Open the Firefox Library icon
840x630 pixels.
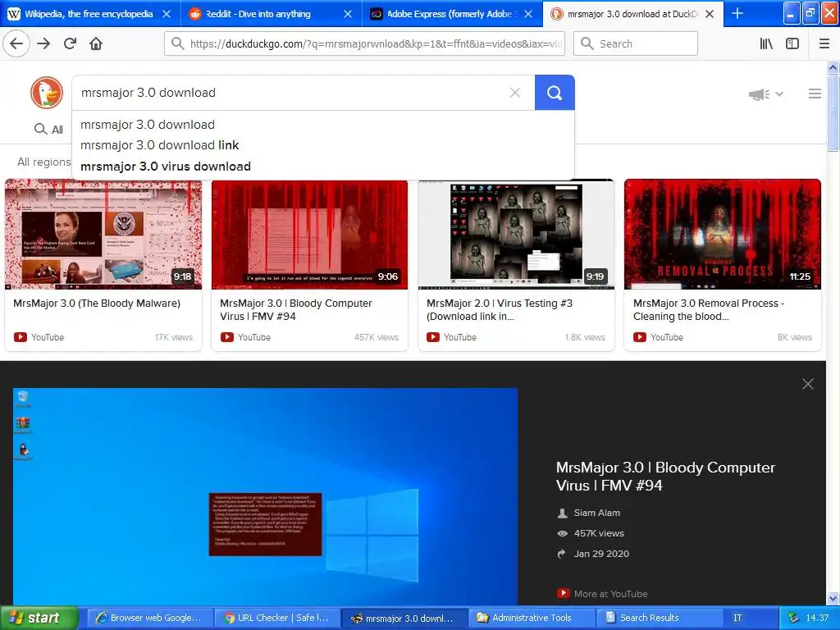click(x=766, y=43)
